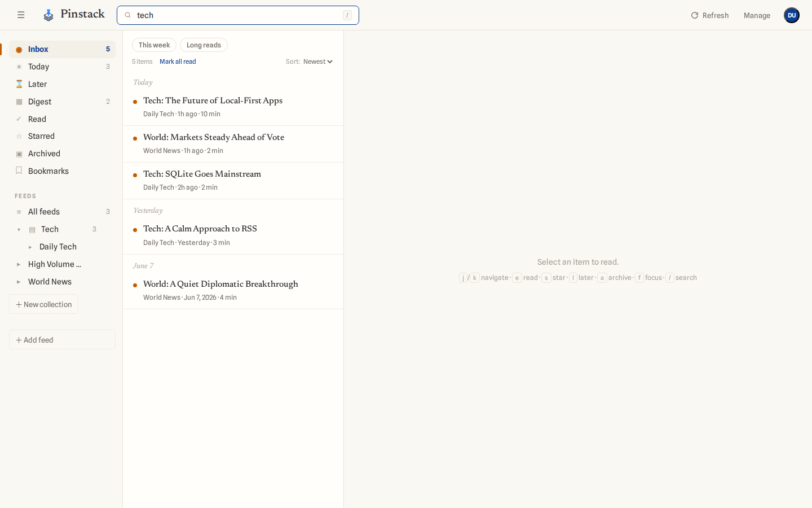Click the Bookmarks ribbon icon
812x508 pixels.
[x=19, y=170]
